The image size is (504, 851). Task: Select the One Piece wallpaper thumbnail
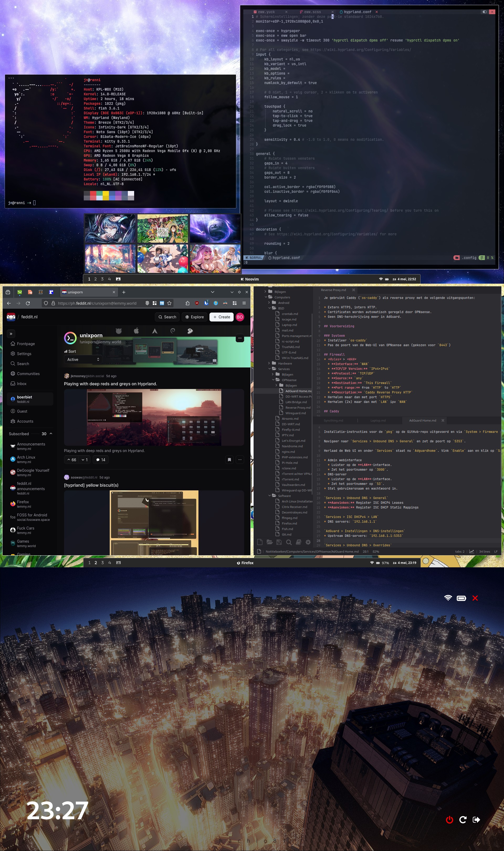pyautogui.click(x=163, y=229)
